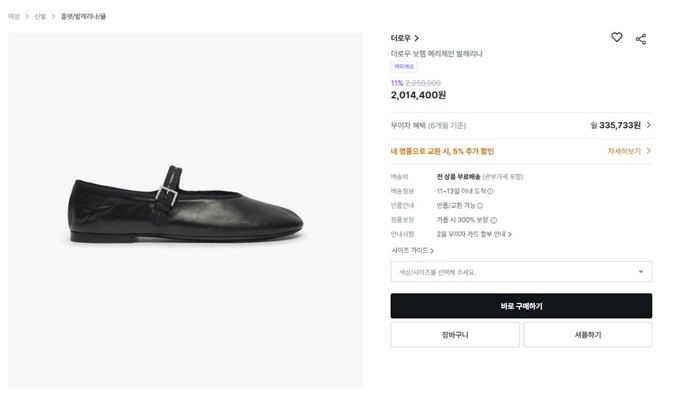Click info icon next to 11~13일 이내 도착
Screen dimensions: 700x405
491,191
